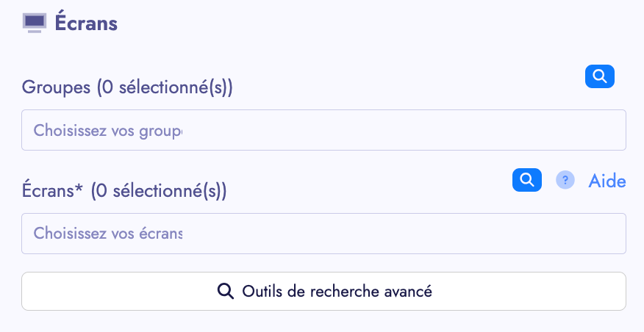
Task: Click the monitor icon beside Écrans heading
Action: click(35, 23)
